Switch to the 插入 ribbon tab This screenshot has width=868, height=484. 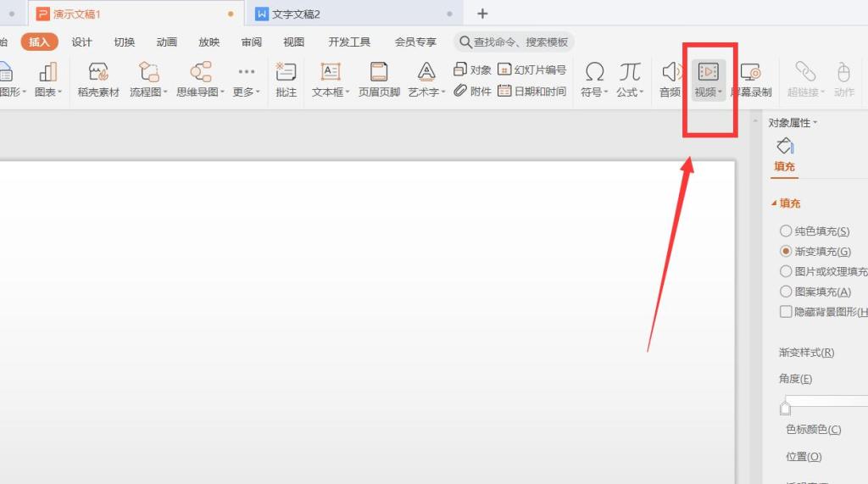(x=39, y=42)
